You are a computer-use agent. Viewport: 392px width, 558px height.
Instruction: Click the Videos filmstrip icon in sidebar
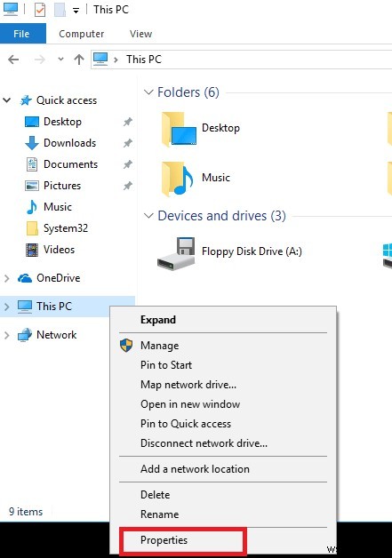[32, 250]
